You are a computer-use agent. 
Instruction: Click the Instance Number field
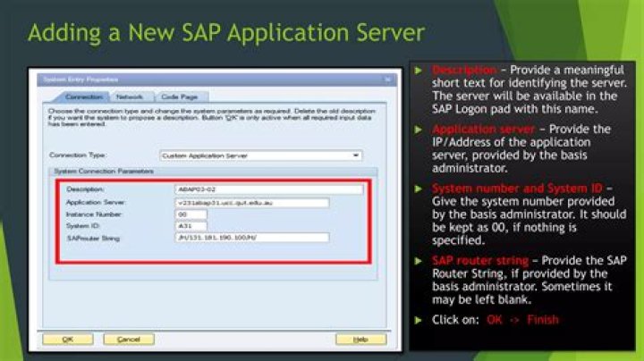tap(191, 214)
